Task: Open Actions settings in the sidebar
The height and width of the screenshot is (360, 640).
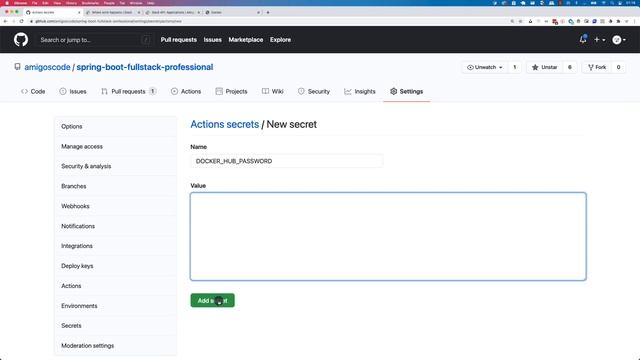Action: (116, 286)
